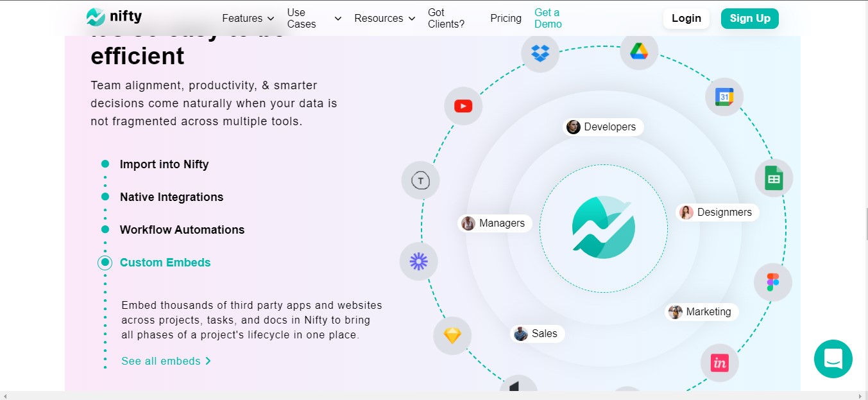Open the Use Cases dropdown
Viewport: 868px width, 400px height.
(x=314, y=19)
